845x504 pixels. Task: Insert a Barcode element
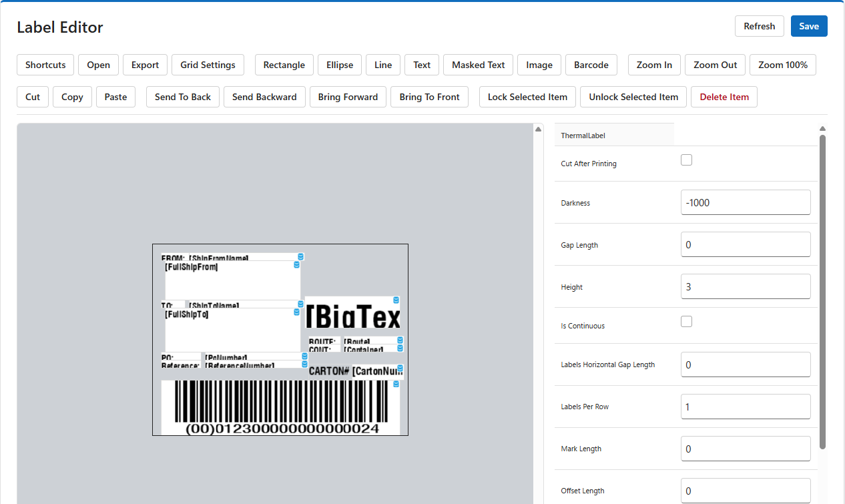point(591,65)
